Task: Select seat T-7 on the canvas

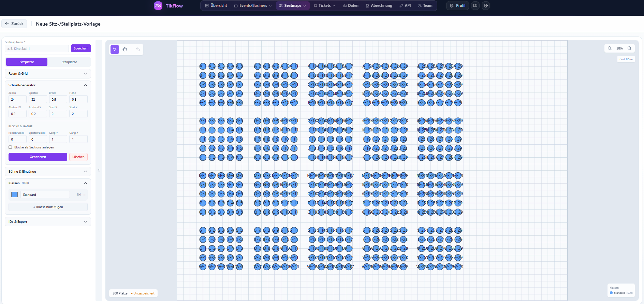Action: tap(258, 240)
